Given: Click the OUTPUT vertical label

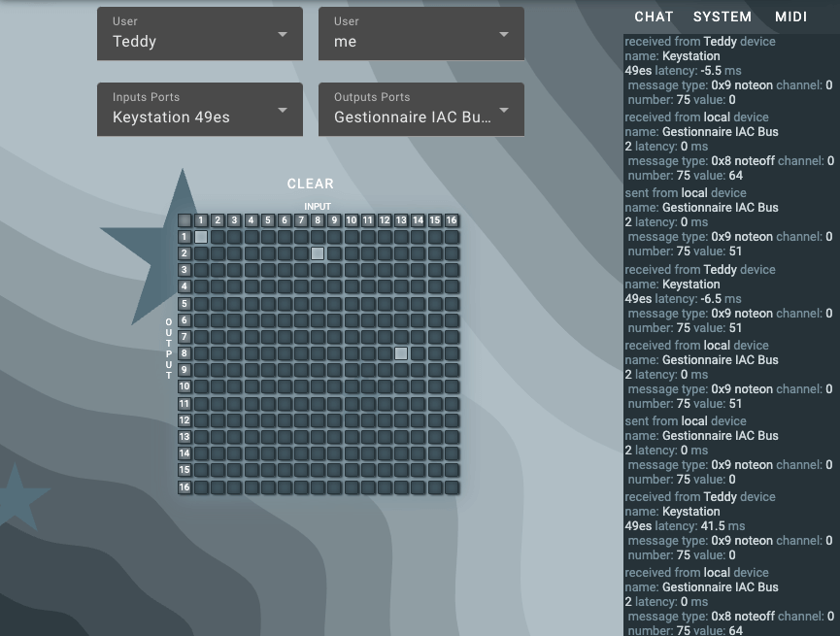Looking at the screenshot, I should (169, 349).
